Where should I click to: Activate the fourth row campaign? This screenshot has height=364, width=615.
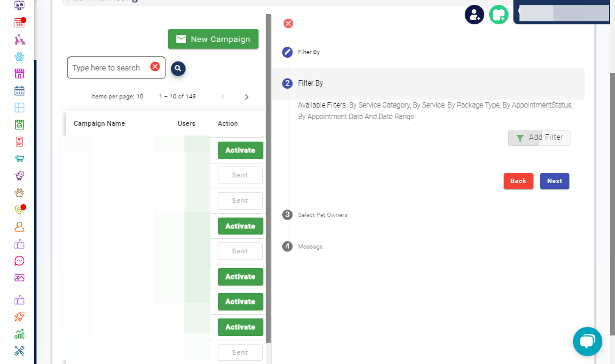point(240,226)
